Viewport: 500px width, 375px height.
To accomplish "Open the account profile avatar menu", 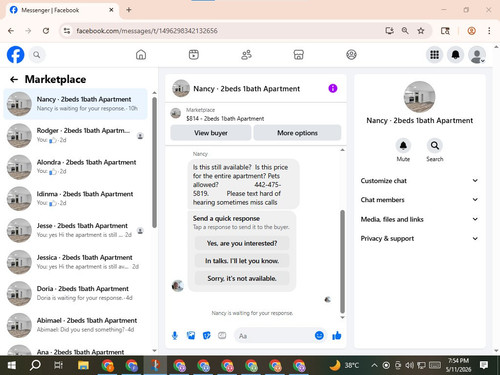I will click(x=477, y=55).
